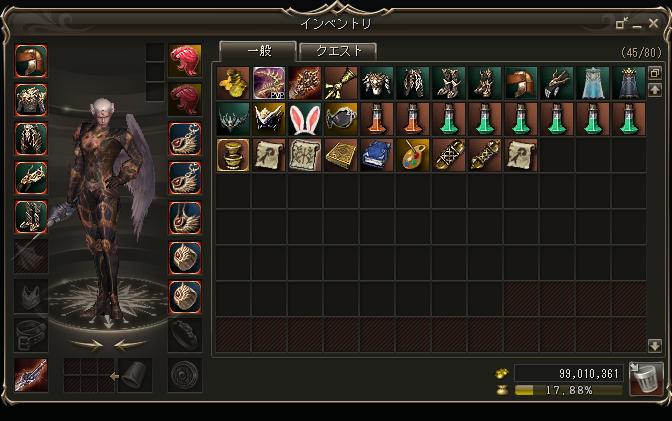Click the gold coins stack item
Screen dimensions: 672x421
pyautogui.click(x=233, y=83)
